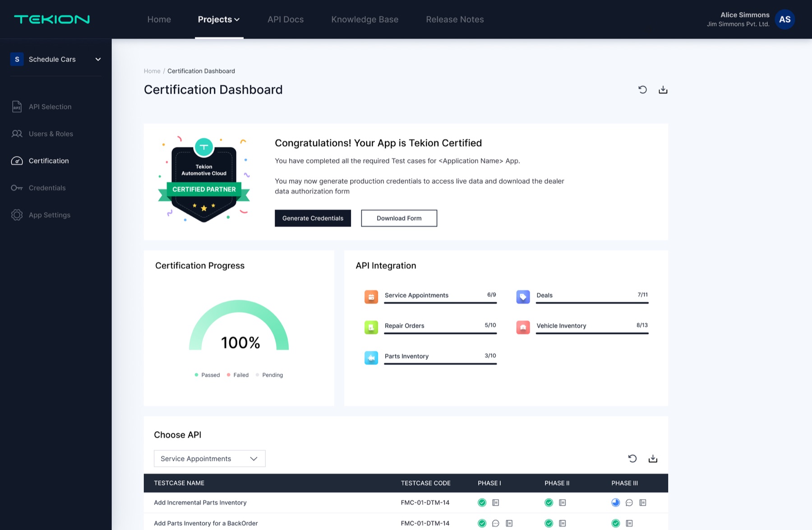Image resolution: width=812 pixels, height=530 pixels.
Task: Refresh the Certification Dashboard via the header icon
Action: [642, 89]
